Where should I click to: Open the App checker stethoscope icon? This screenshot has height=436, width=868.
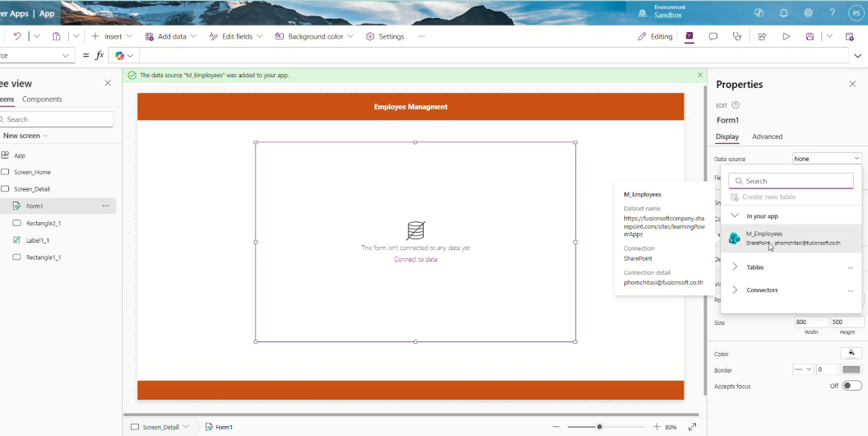(x=736, y=36)
